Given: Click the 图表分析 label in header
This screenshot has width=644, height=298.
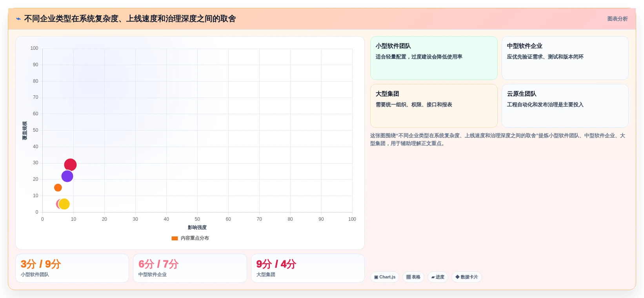Looking at the screenshot, I should point(617,19).
